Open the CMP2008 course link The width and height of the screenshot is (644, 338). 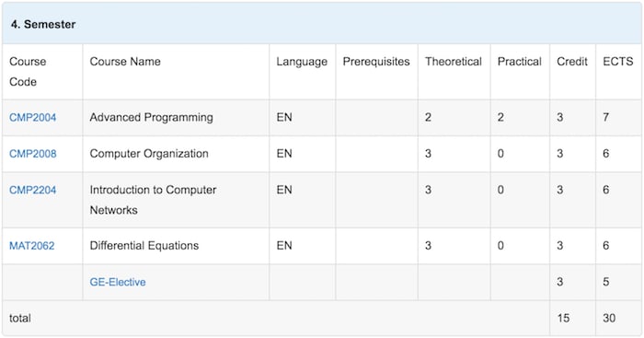click(x=33, y=154)
